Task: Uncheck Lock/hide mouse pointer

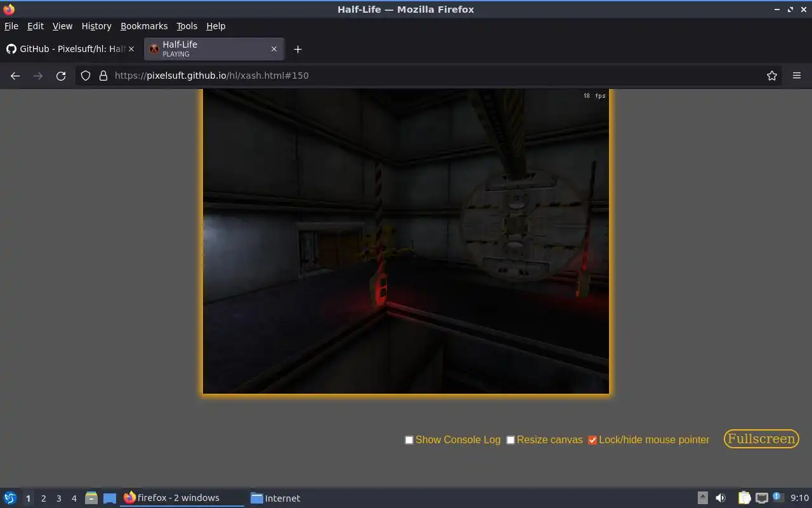Action: tap(593, 440)
